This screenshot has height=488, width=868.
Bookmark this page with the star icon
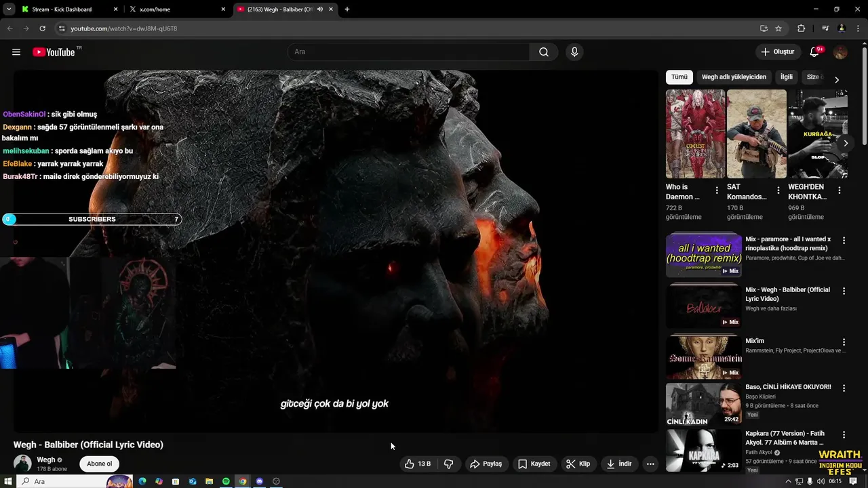tap(778, 28)
